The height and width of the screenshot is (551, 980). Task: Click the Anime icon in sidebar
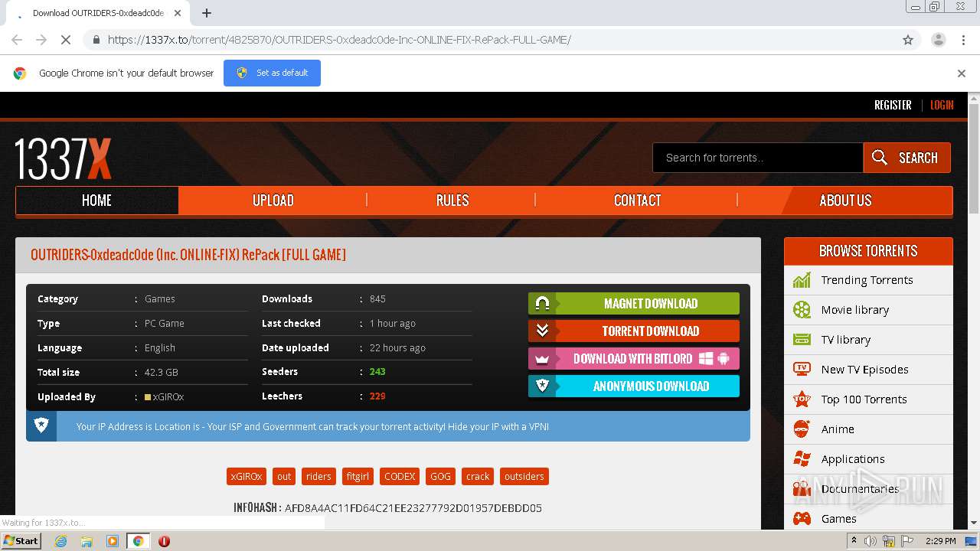[x=802, y=429]
